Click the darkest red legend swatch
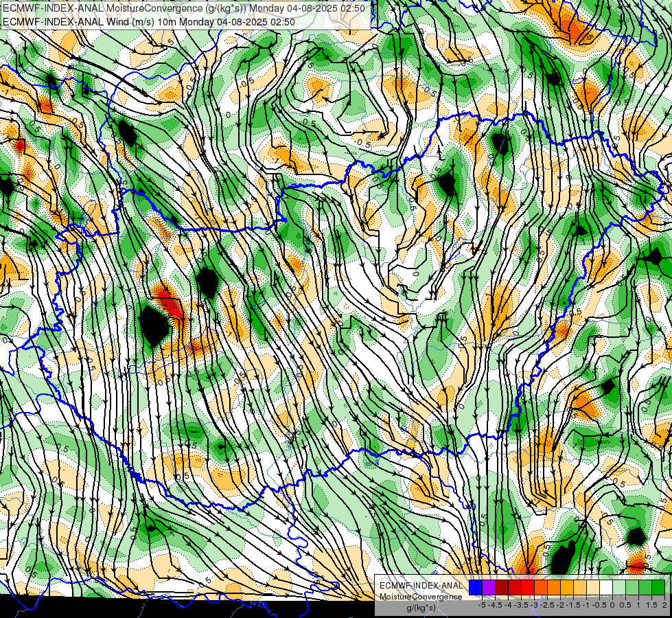The width and height of the screenshot is (672, 618). [502, 587]
